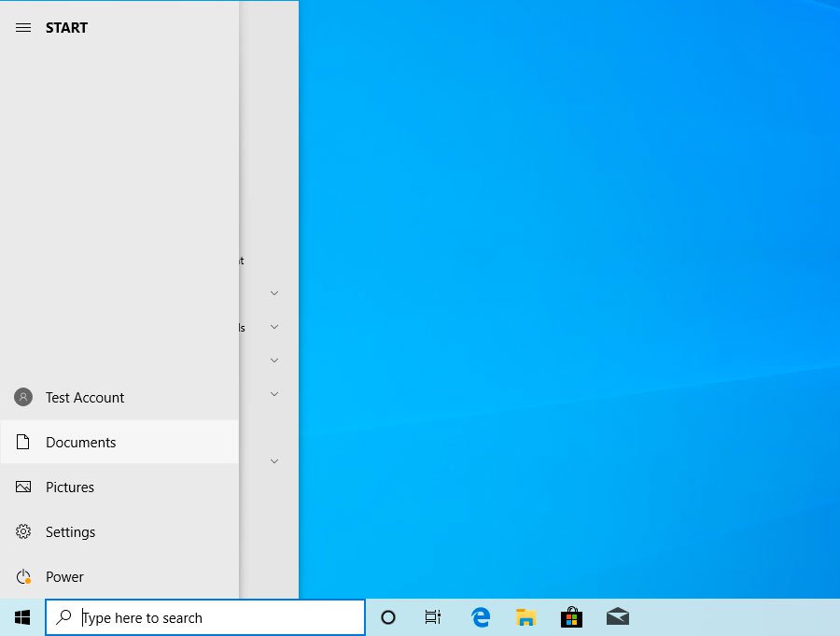Image resolution: width=840 pixels, height=636 pixels.
Task: Select the Test Account menu entry
Action: pos(85,397)
